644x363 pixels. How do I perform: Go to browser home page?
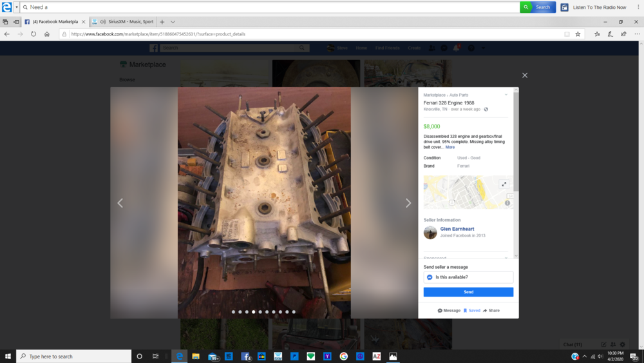(47, 34)
